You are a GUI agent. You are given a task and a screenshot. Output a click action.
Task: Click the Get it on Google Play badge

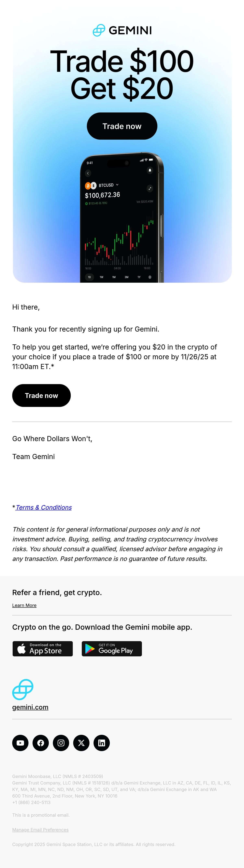click(x=112, y=649)
